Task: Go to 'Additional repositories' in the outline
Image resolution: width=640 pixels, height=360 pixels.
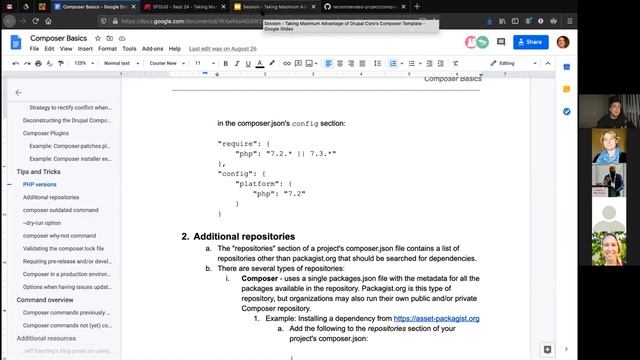Action: 51,197
